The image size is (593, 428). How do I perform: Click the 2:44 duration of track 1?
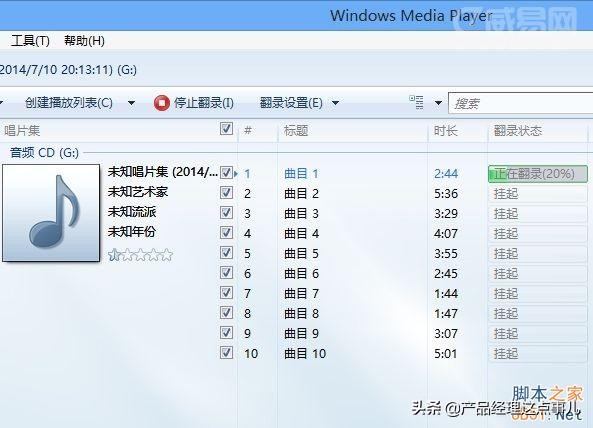tap(446, 174)
